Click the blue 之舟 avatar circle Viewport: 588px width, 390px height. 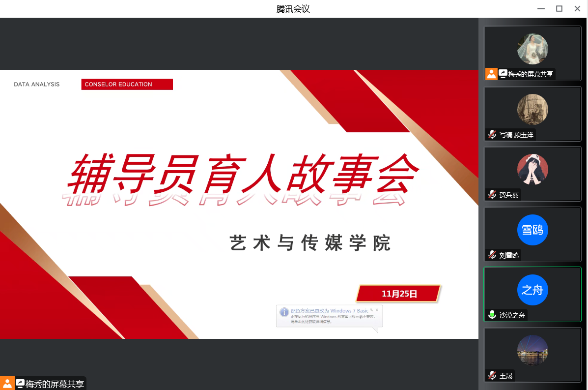pyautogui.click(x=532, y=290)
